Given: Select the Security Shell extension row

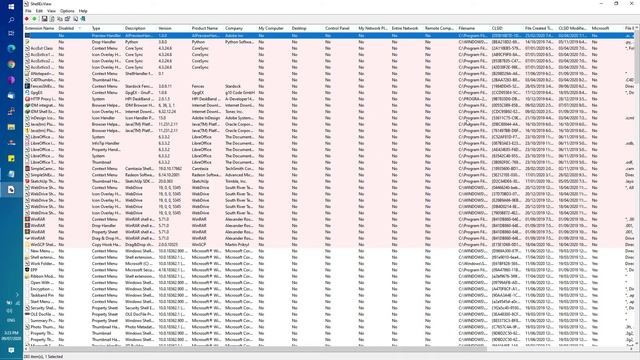Looking at the screenshot, I should point(329,308).
